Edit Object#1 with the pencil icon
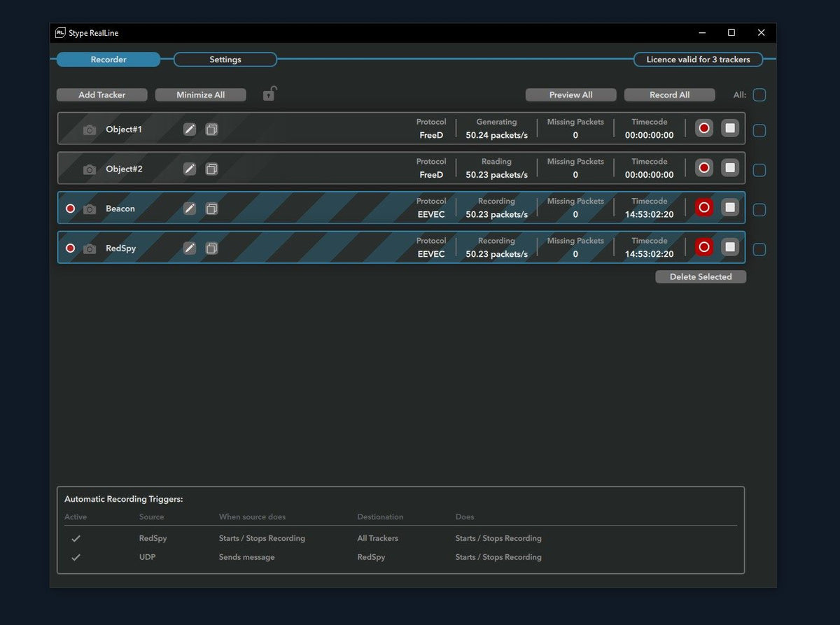Image resolution: width=840 pixels, height=625 pixels. [190, 129]
